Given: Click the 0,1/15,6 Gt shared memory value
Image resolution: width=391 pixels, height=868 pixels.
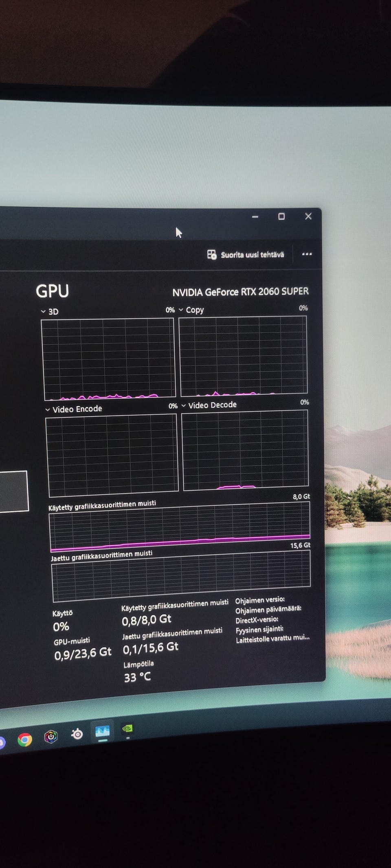Looking at the screenshot, I should coord(151,647).
